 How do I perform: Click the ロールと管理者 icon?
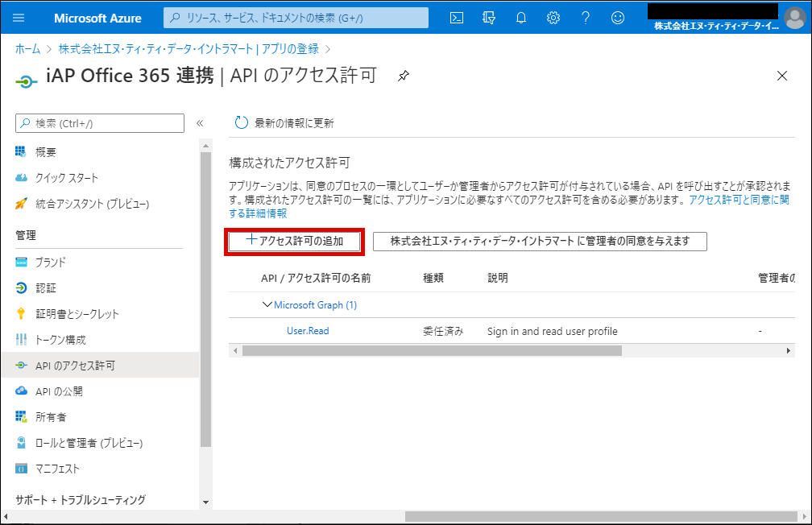(21, 443)
